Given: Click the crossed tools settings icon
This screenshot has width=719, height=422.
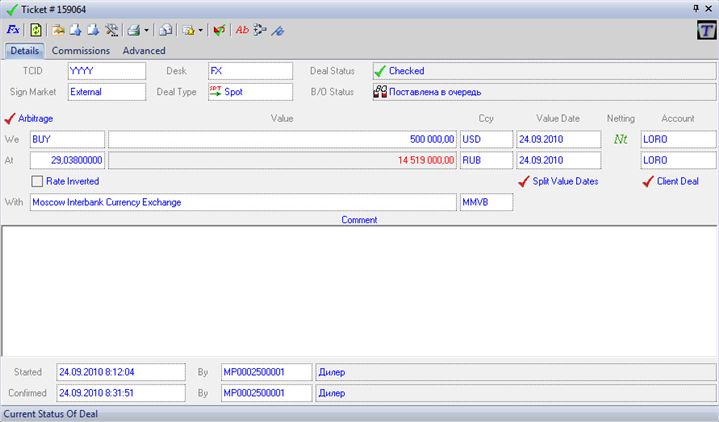Looking at the screenshot, I should 111,30.
